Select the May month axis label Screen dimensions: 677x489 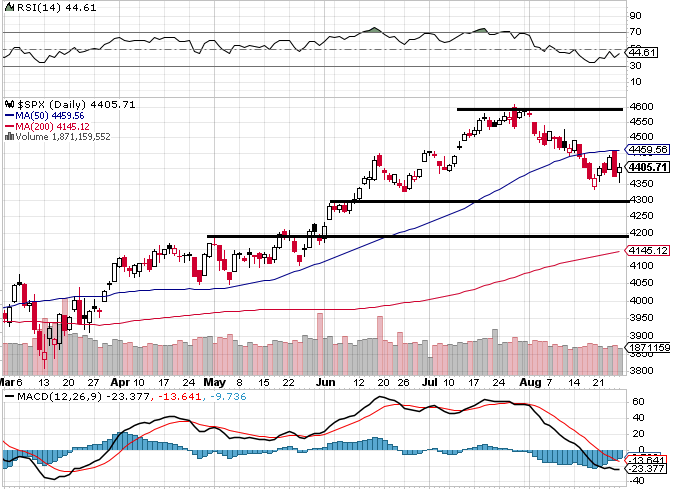215,382
